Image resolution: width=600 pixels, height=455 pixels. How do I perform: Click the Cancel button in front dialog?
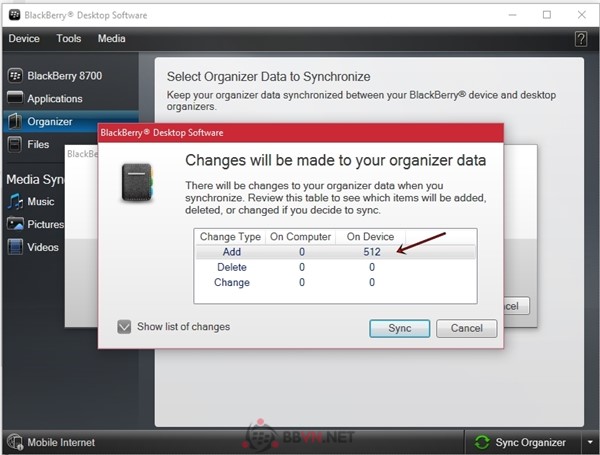[466, 328]
